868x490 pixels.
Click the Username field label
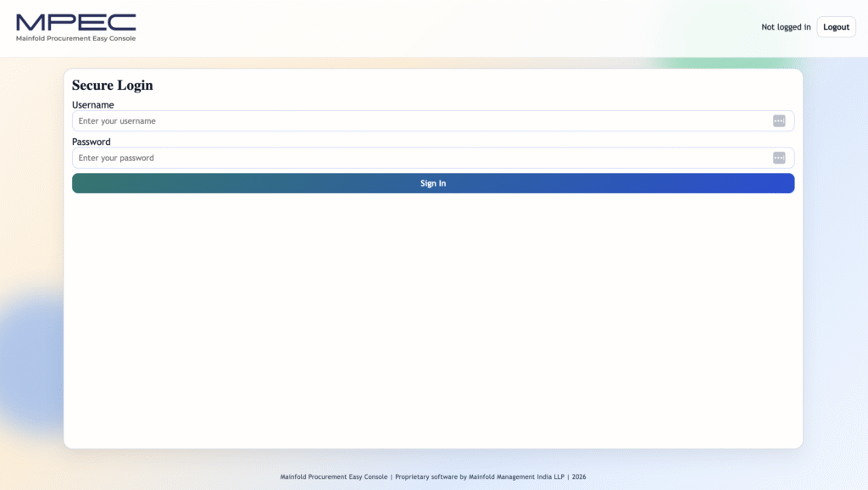92,105
